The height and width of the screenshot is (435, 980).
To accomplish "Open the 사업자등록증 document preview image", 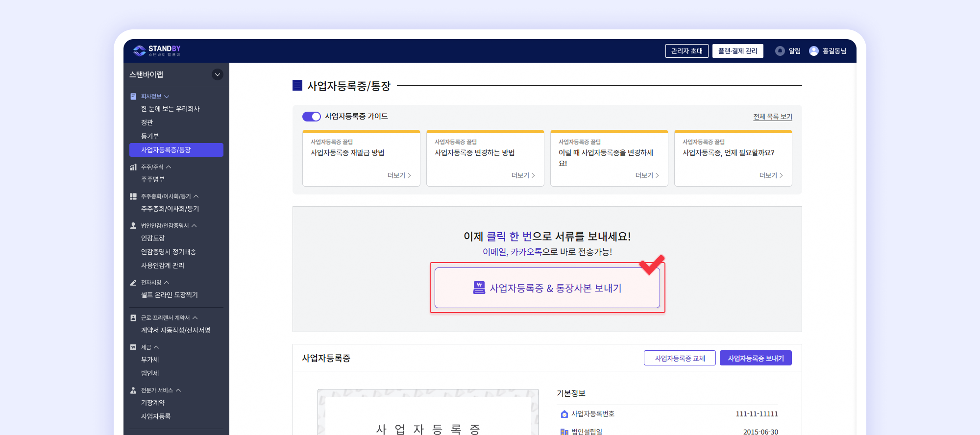I will [x=428, y=412].
